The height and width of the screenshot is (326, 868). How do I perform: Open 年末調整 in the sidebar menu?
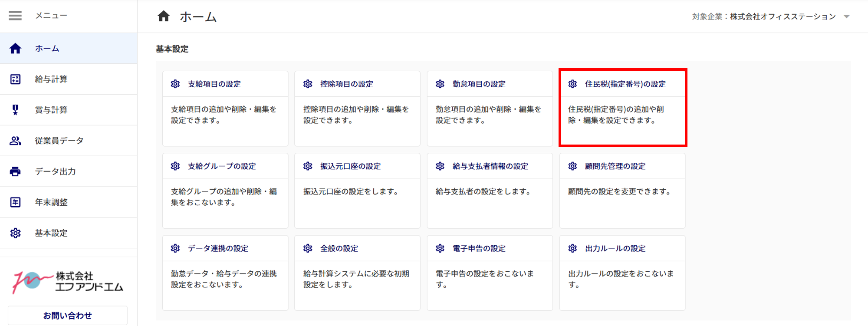(69, 202)
